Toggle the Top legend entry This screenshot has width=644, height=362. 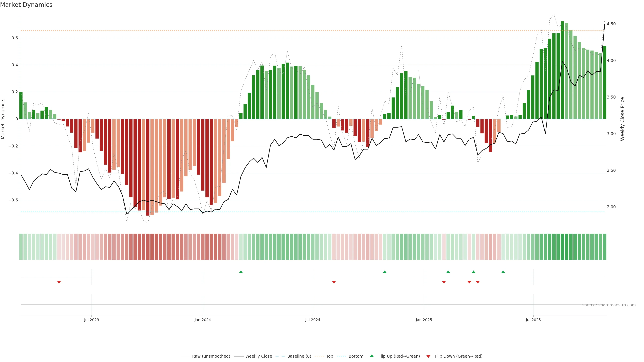pyautogui.click(x=330, y=356)
